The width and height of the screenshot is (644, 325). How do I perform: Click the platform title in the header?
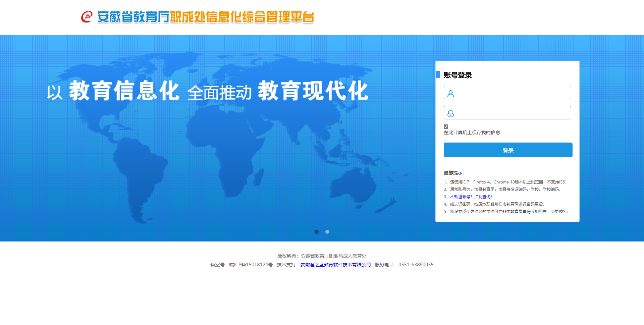(x=205, y=17)
